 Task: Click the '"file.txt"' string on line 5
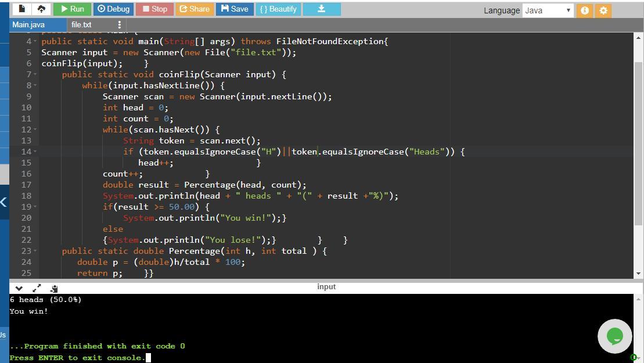point(256,52)
